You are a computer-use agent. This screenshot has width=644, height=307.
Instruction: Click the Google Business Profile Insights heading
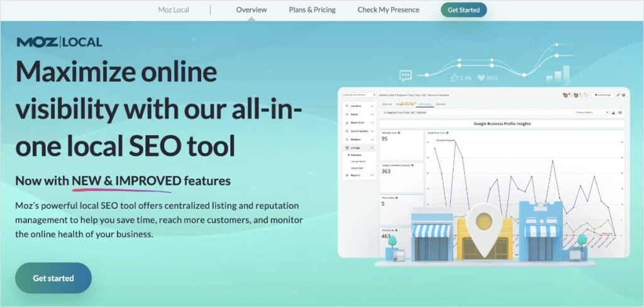point(502,124)
